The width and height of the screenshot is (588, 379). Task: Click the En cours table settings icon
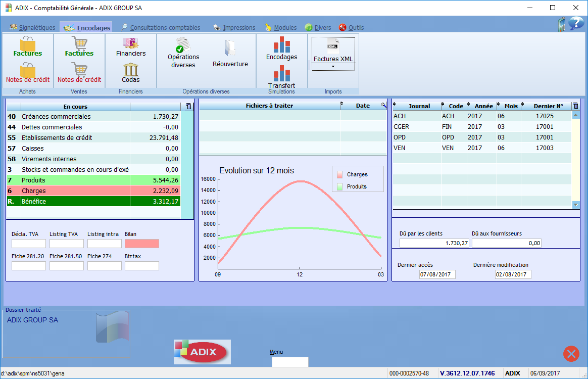point(188,106)
